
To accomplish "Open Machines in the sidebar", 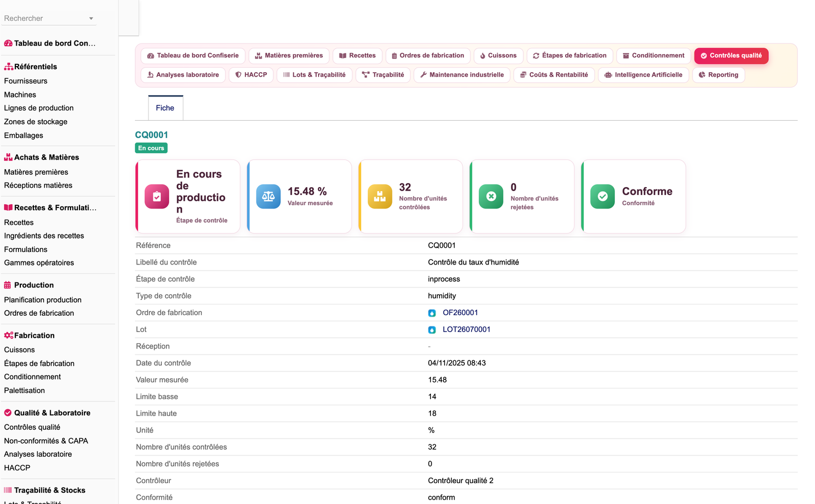I will coord(20,95).
